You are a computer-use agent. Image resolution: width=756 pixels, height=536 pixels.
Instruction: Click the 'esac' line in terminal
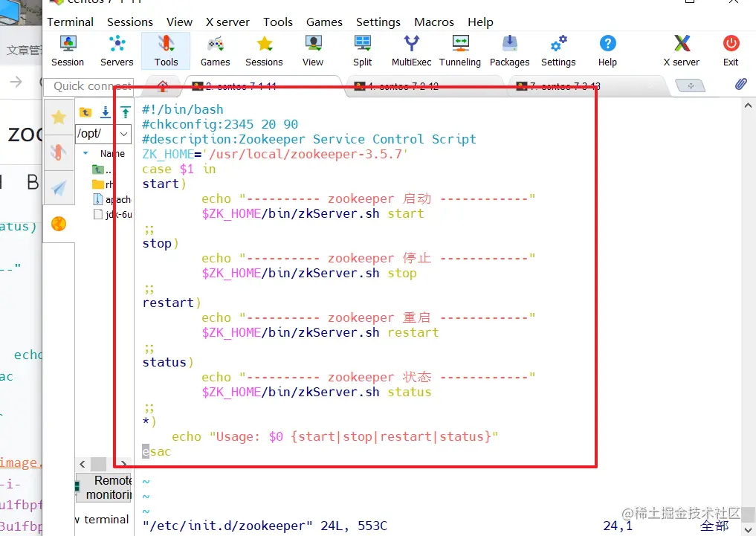[156, 452]
